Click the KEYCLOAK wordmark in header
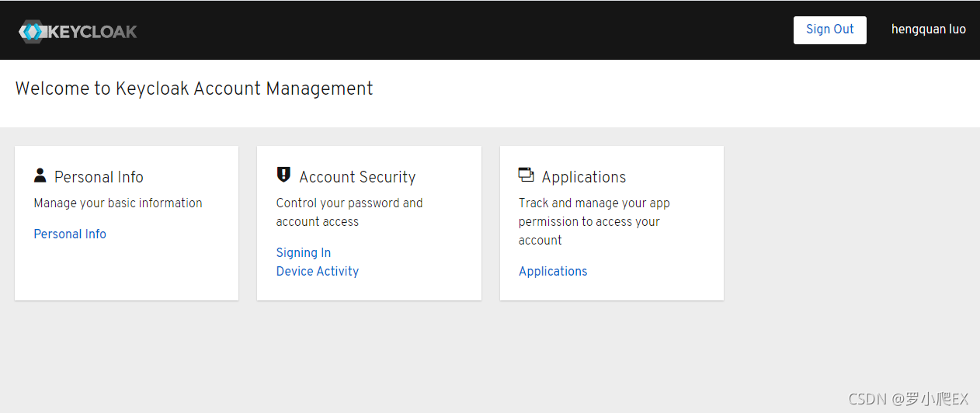Screen dimensions: 980x413 pos(92,32)
